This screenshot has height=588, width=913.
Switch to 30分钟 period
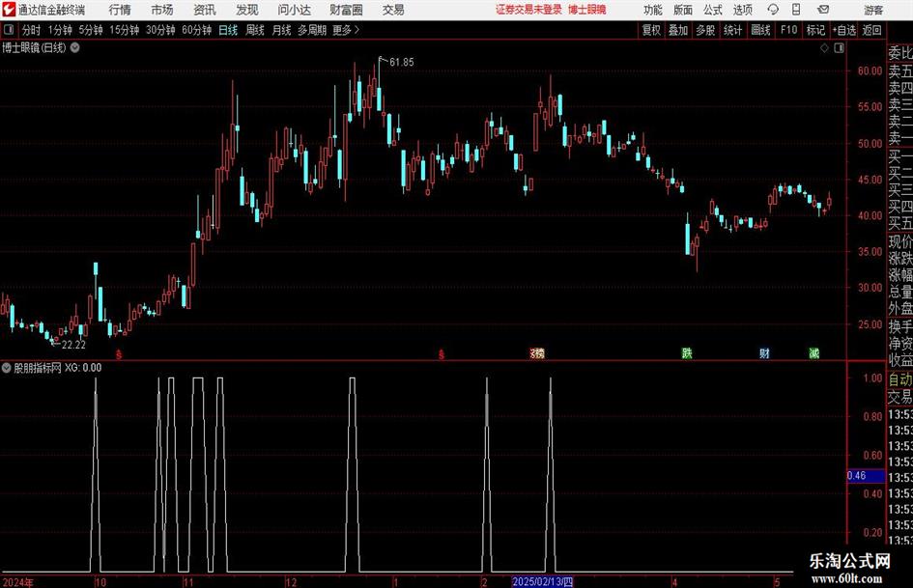(x=160, y=30)
